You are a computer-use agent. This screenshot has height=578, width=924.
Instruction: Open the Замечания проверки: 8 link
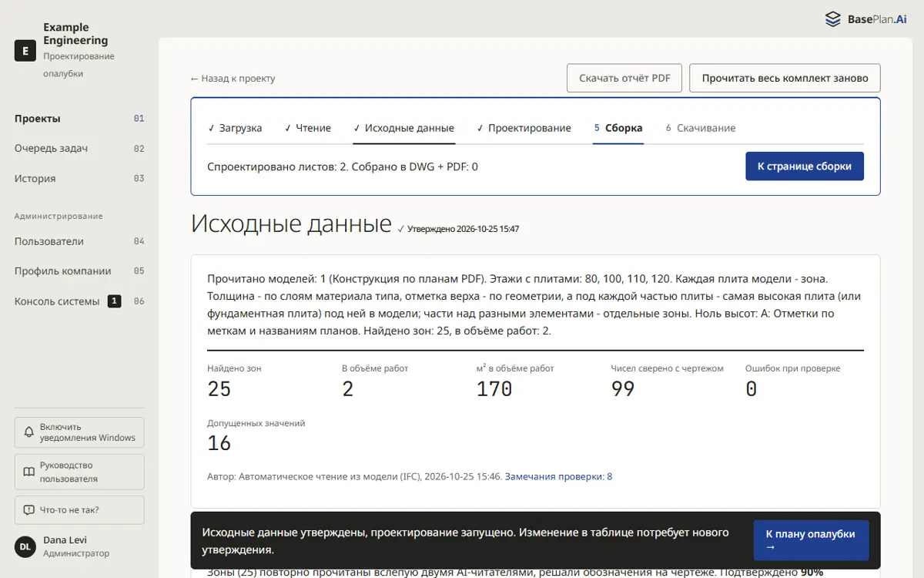coord(558,477)
